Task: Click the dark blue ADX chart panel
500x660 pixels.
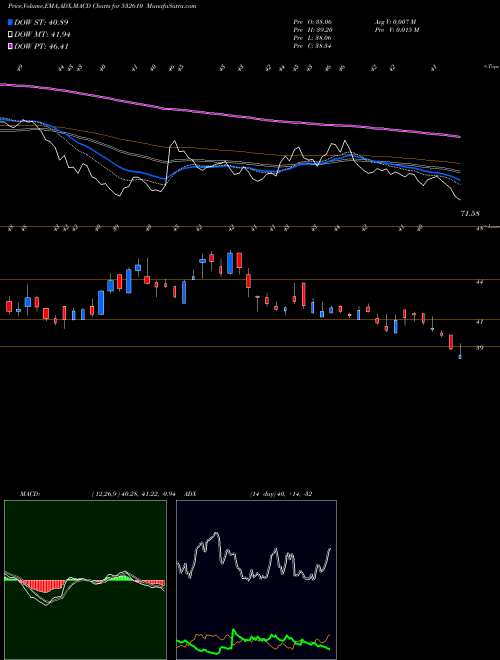Action: tap(256, 580)
